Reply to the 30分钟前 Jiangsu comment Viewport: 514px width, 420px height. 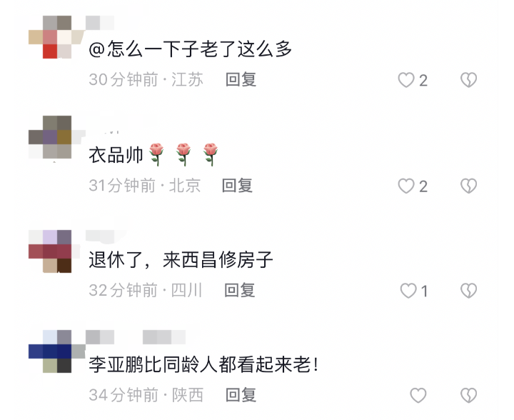click(241, 80)
